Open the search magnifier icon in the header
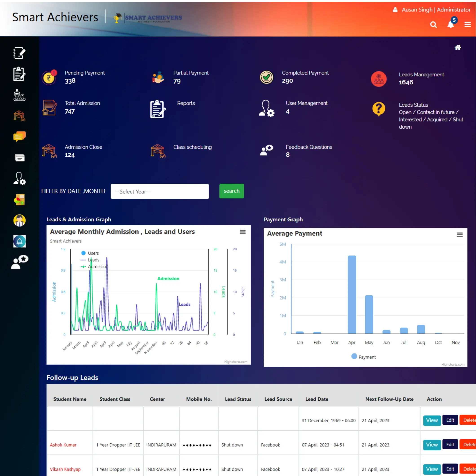The image size is (476, 476). (x=433, y=25)
